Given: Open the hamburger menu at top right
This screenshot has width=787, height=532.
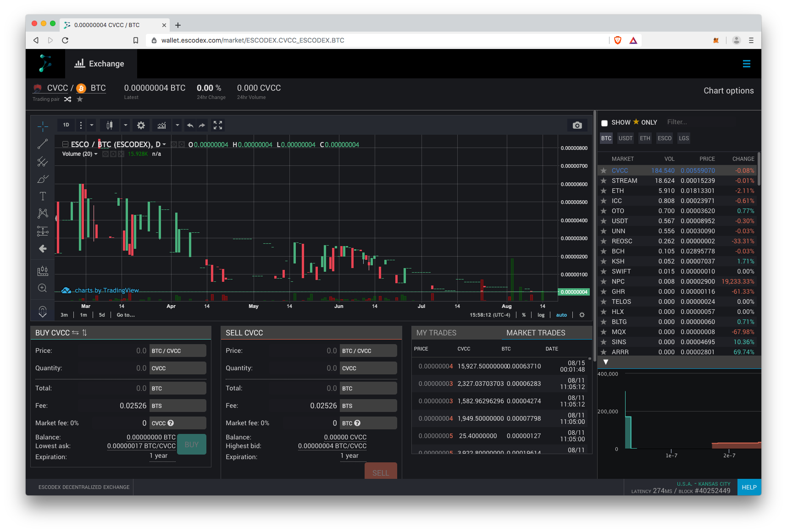Looking at the screenshot, I should tap(747, 64).
